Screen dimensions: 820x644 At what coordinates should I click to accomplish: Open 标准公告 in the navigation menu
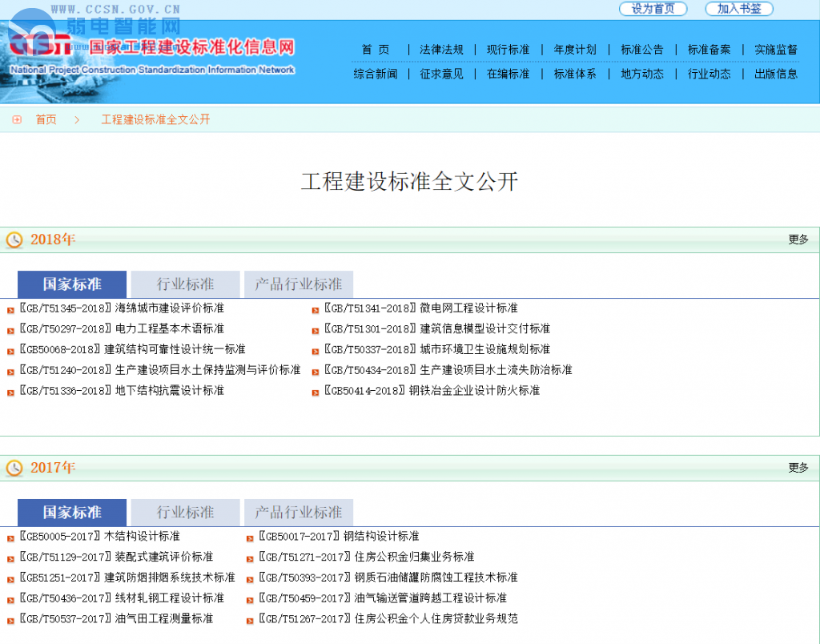pos(641,50)
